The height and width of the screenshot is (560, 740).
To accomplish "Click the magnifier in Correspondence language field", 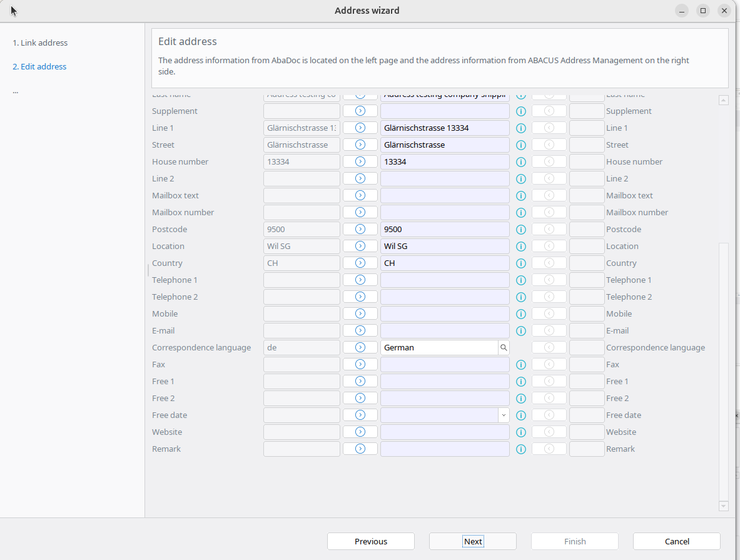I will point(504,348).
